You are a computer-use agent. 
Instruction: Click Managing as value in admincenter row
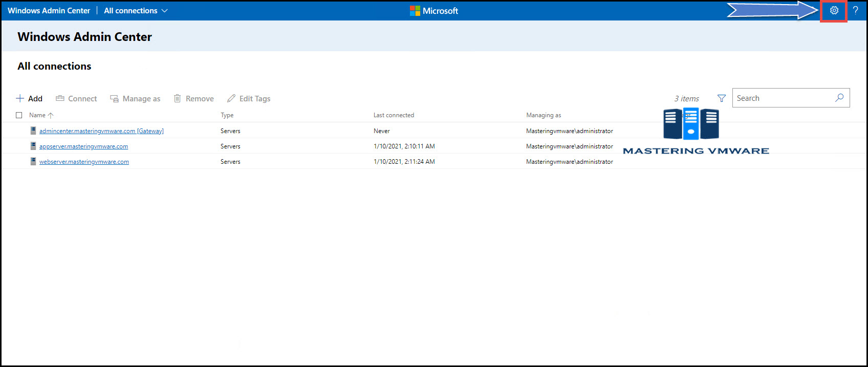pos(570,131)
